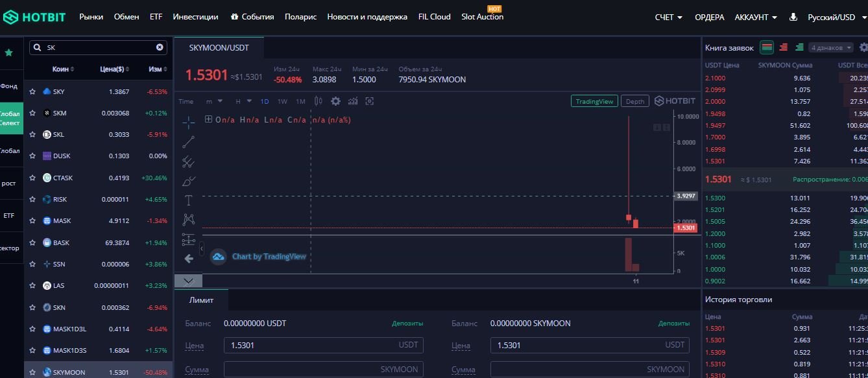Open the chart indicators menu

click(x=353, y=101)
